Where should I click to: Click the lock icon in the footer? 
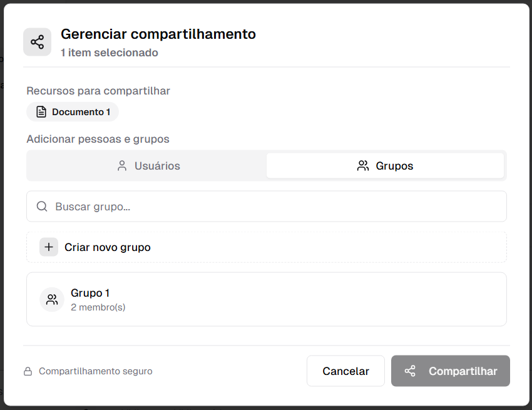click(28, 371)
